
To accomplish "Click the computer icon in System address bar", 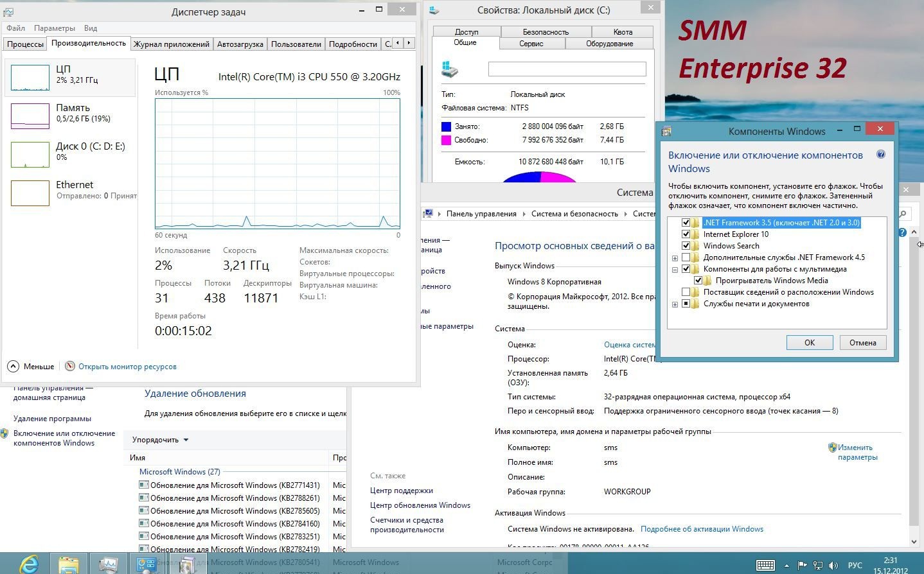I will (428, 214).
